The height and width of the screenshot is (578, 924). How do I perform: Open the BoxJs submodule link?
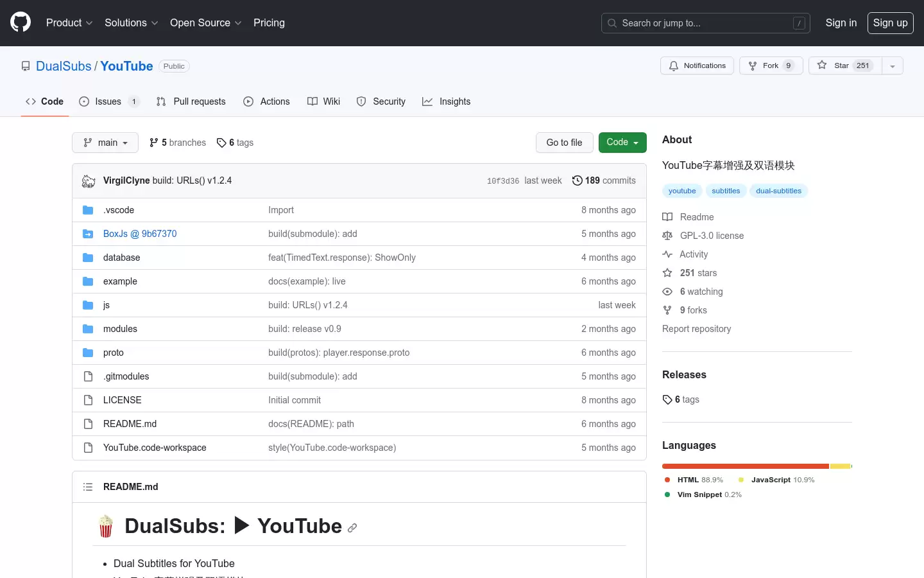[140, 234]
